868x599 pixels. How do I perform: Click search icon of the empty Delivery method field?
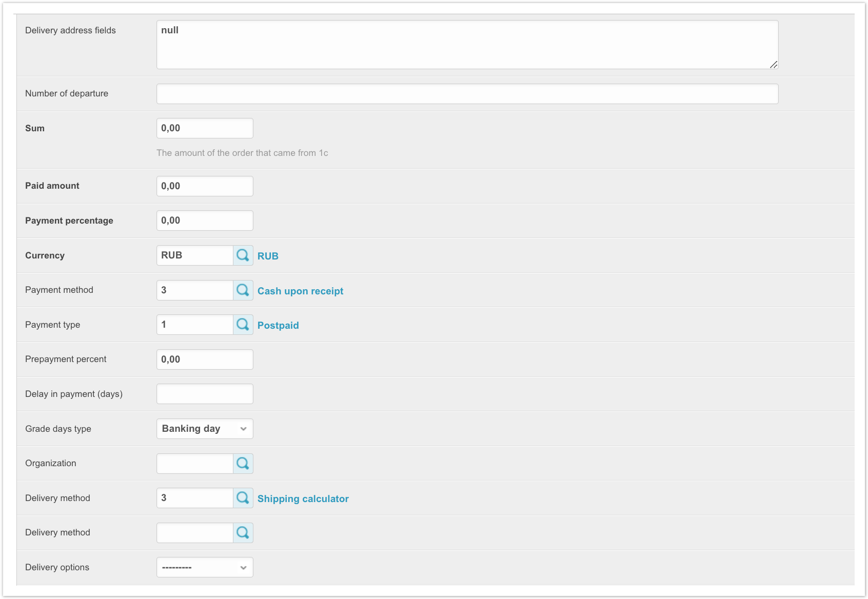click(x=243, y=533)
